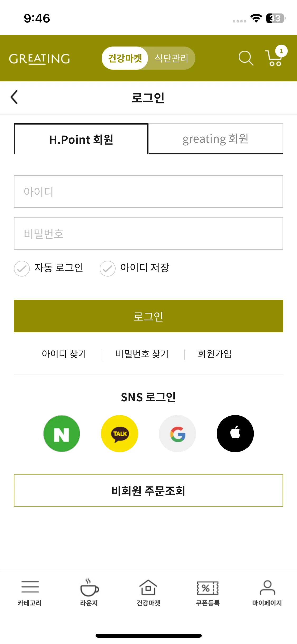Image resolution: width=297 pixels, height=644 pixels.
Task: Enable 자동 로그인 checkbox
Action: pos(22,269)
